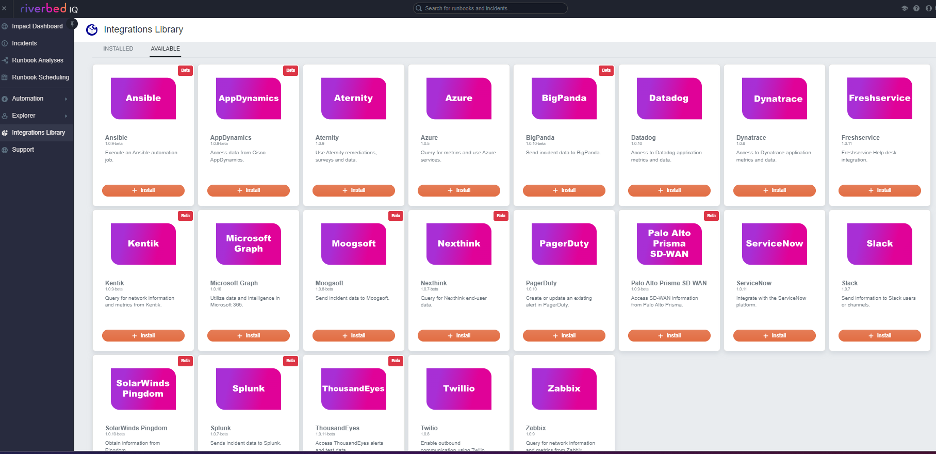Click the ServiceNow logo tile
This screenshot has width=936, height=454.
point(774,243)
